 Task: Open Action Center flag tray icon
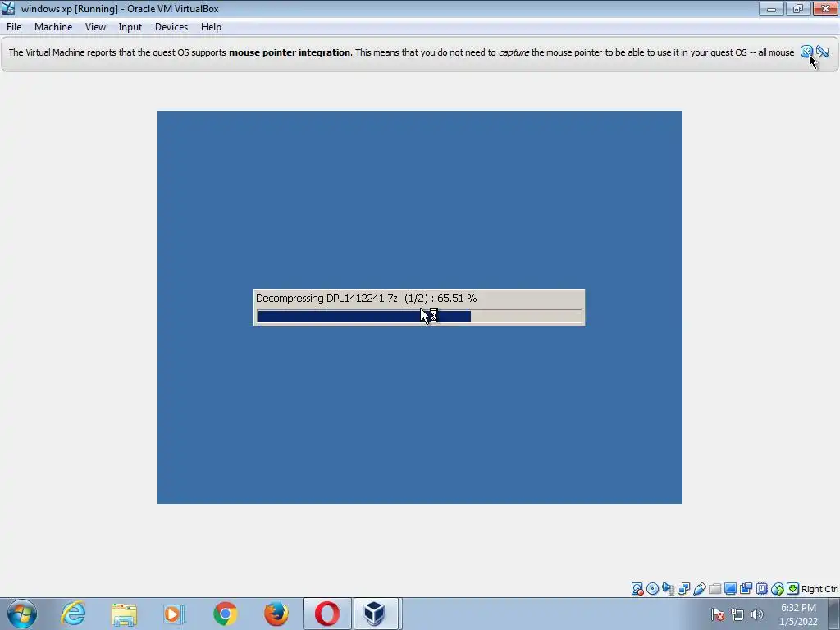pyautogui.click(x=718, y=614)
